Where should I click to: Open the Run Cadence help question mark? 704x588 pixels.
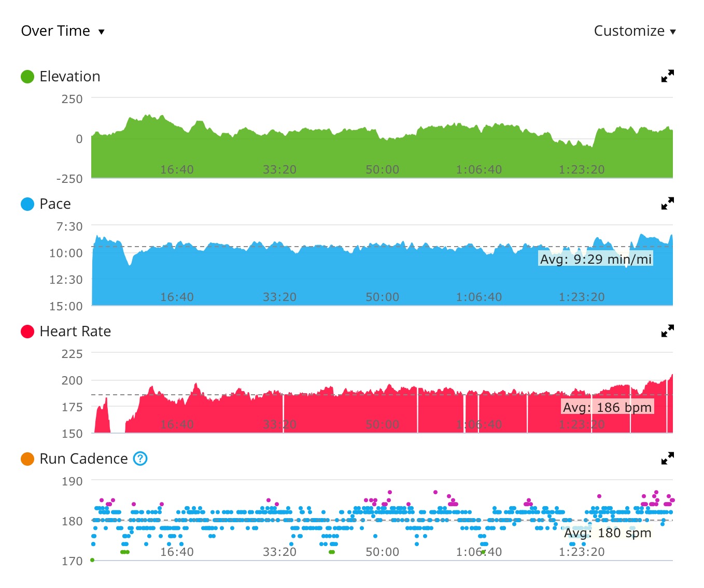140,458
